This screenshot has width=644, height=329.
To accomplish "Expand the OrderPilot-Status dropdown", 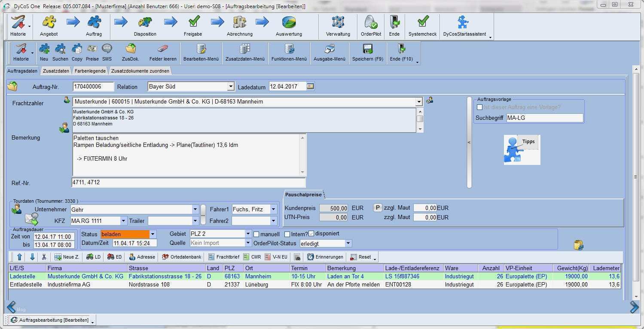I will coord(348,244).
